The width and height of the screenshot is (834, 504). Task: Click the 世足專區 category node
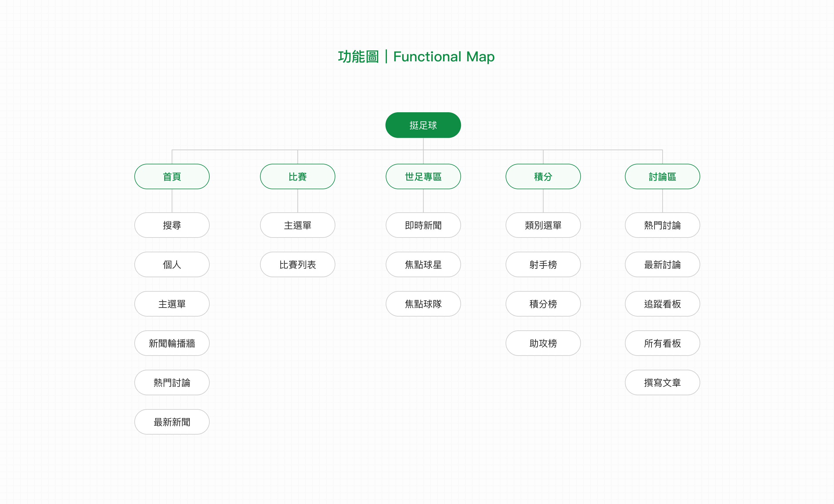423,176
